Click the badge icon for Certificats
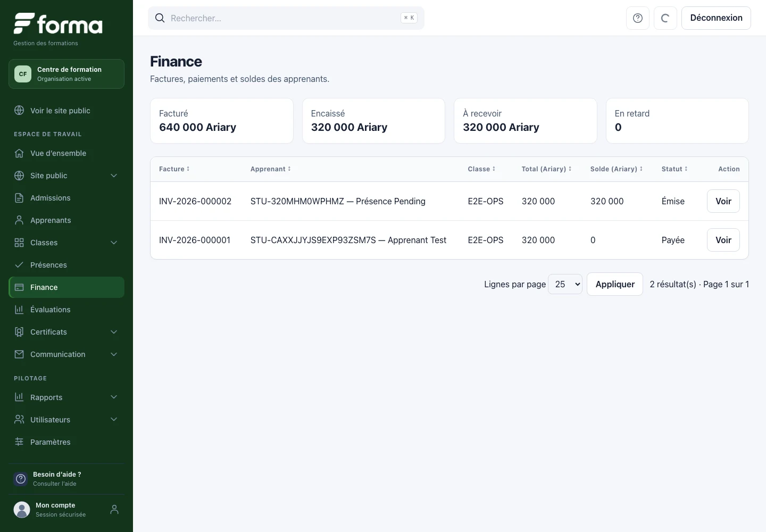The image size is (766, 532). click(19, 332)
